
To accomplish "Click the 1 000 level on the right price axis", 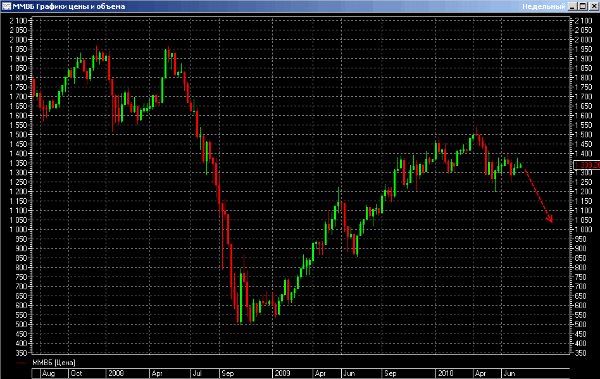I will 584,229.
